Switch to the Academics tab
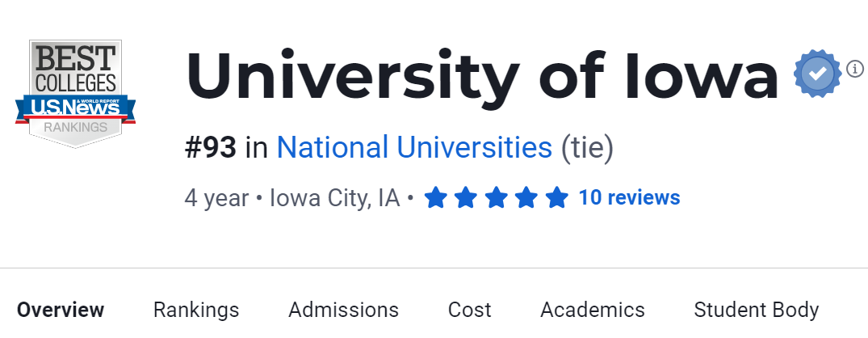The width and height of the screenshot is (868, 338). click(592, 310)
